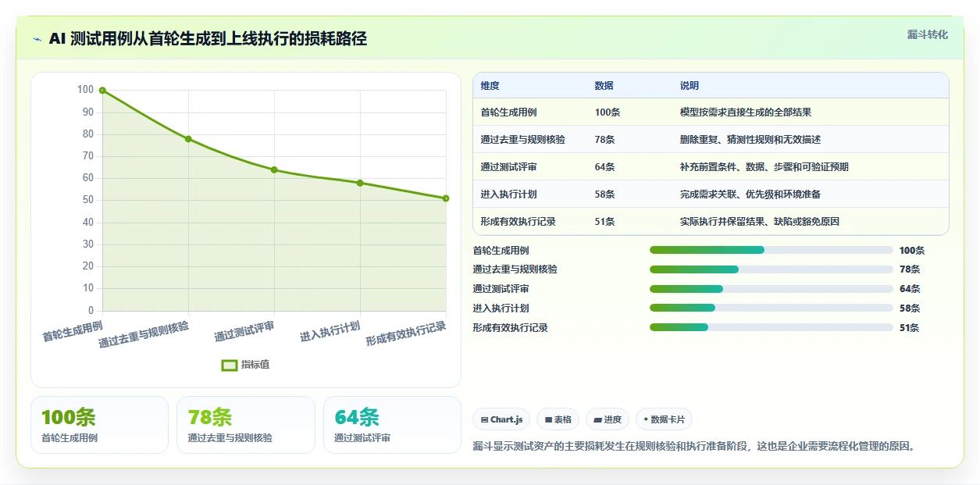Image resolution: width=980 pixels, height=485 pixels.
Task: Select the 数据卡片 tag chip
Action: [664, 419]
